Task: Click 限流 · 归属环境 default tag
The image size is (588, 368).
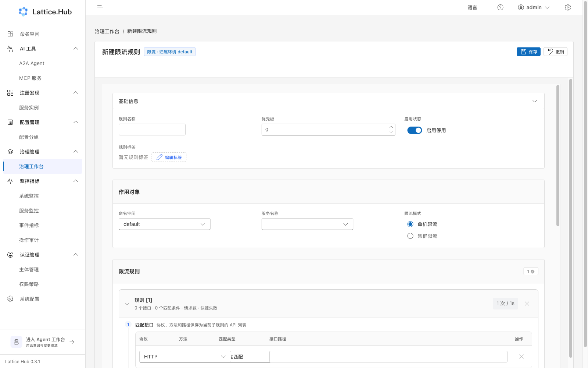Action: (x=170, y=52)
